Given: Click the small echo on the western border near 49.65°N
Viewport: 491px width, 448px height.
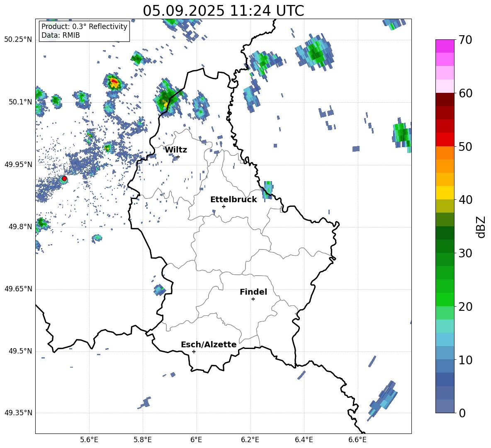Looking at the screenshot, I should tap(159, 290).
